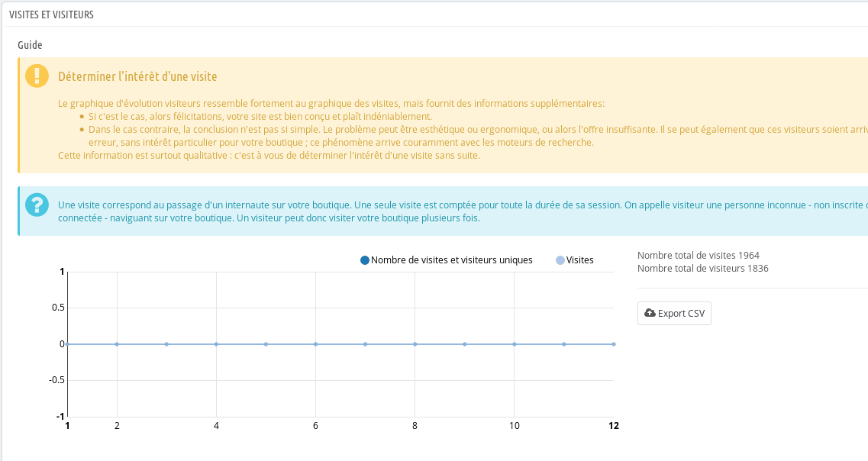The height and width of the screenshot is (461, 868).
Task: Click the Export CSV button
Action: pyautogui.click(x=674, y=313)
